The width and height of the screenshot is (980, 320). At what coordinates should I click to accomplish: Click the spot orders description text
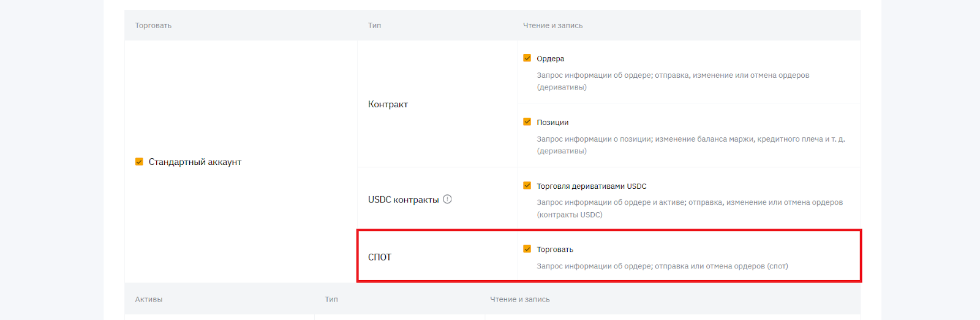662,266
